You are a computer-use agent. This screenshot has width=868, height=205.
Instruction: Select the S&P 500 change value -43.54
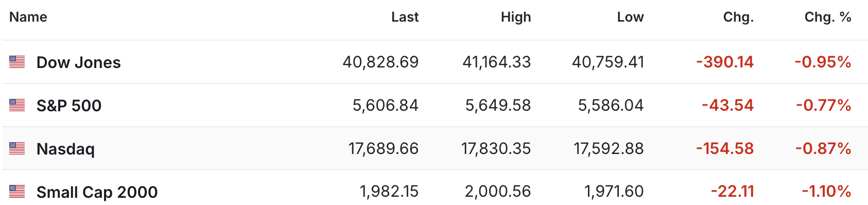coord(727,106)
